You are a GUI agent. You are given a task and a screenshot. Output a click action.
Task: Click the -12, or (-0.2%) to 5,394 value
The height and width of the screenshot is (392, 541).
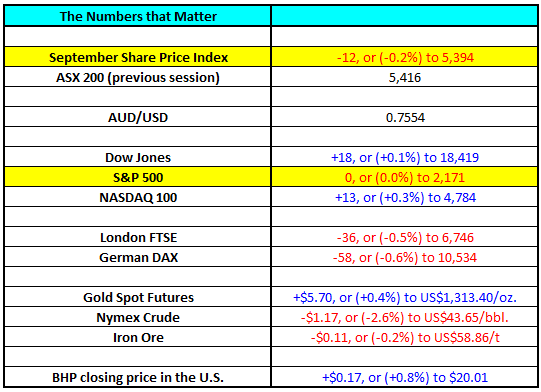[405, 57]
